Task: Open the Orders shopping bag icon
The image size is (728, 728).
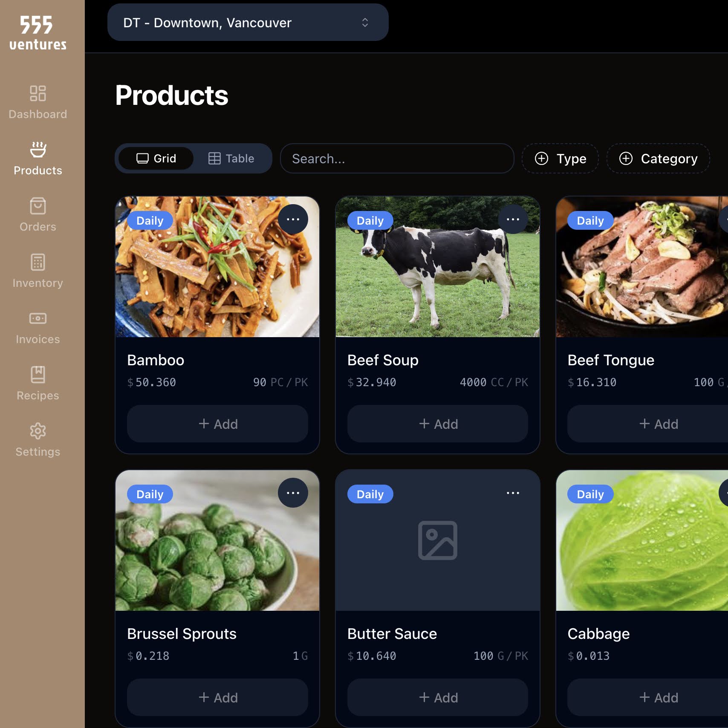Action: pos(38,206)
